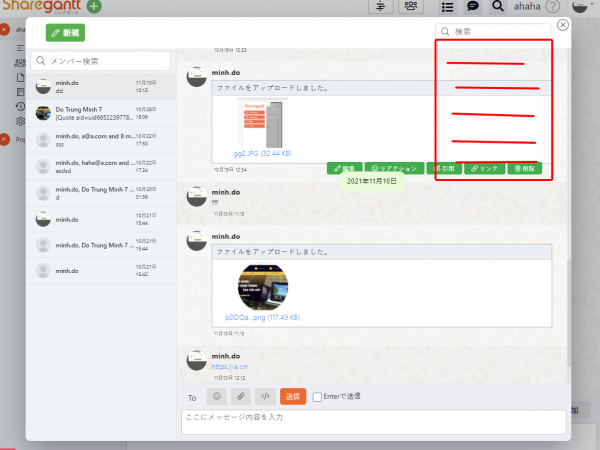Viewport: 600px width, 450px height.
Task: Click the help question mark icon
Action: [552, 7]
